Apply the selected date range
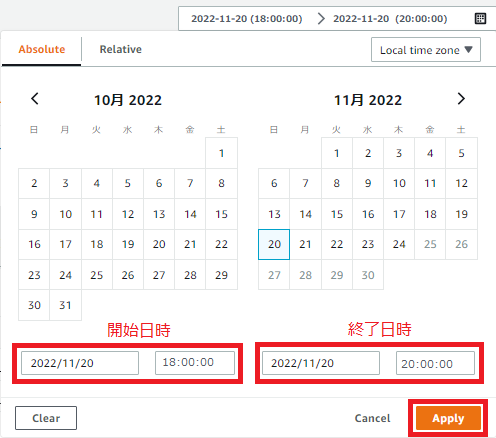 (x=448, y=418)
